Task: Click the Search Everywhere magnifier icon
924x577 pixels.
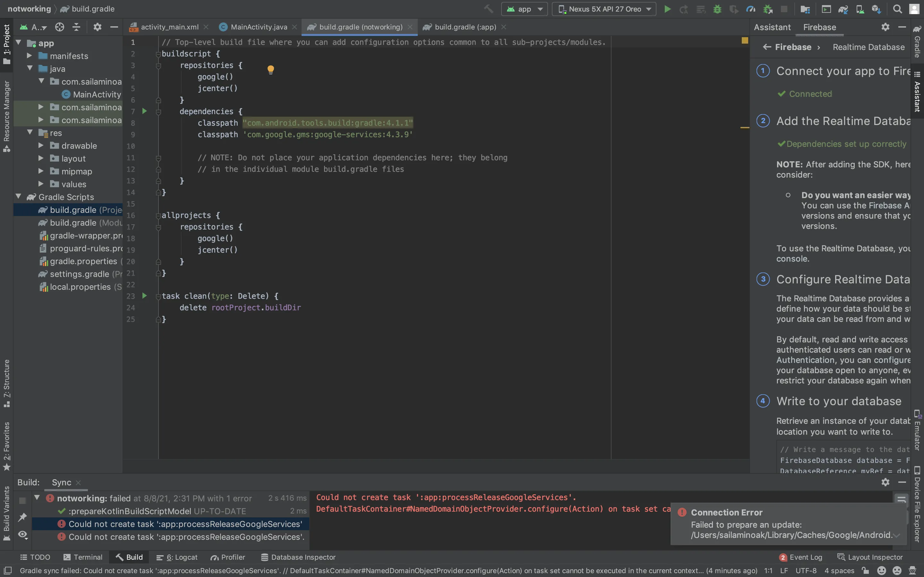Action: pos(897,9)
